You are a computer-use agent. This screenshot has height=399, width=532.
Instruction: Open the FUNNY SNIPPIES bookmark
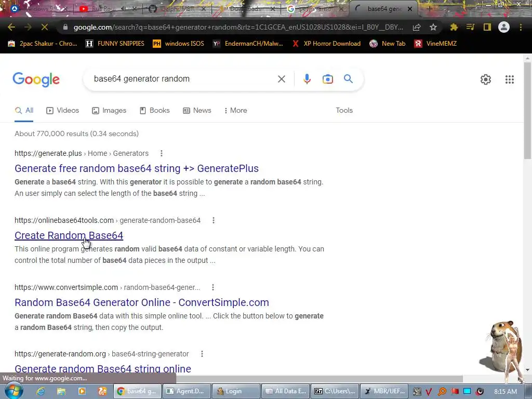pyautogui.click(x=115, y=44)
